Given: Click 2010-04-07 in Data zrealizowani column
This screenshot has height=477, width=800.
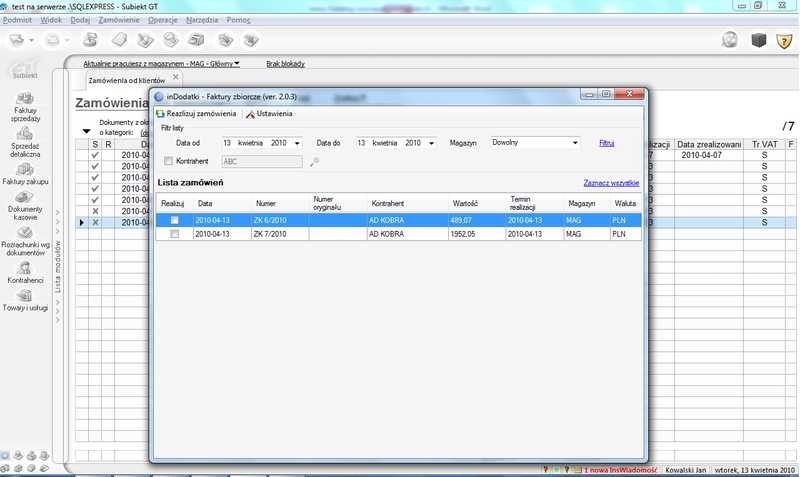Looking at the screenshot, I should coord(702,155).
